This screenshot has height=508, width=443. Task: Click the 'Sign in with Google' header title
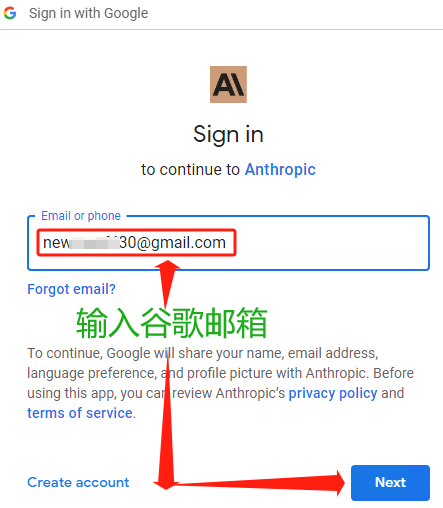[x=88, y=13]
